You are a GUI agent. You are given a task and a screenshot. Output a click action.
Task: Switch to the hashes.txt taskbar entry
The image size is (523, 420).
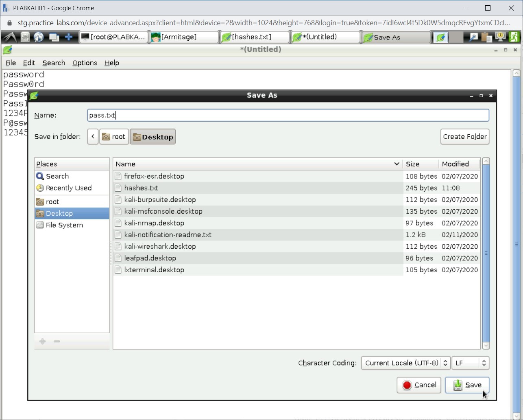[x=254, y=37]
